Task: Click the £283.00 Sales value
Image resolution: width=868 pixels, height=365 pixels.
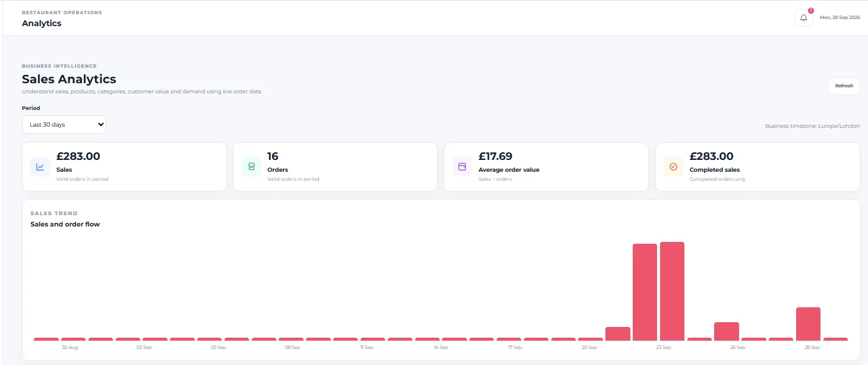Action: [x=78, y=156]
